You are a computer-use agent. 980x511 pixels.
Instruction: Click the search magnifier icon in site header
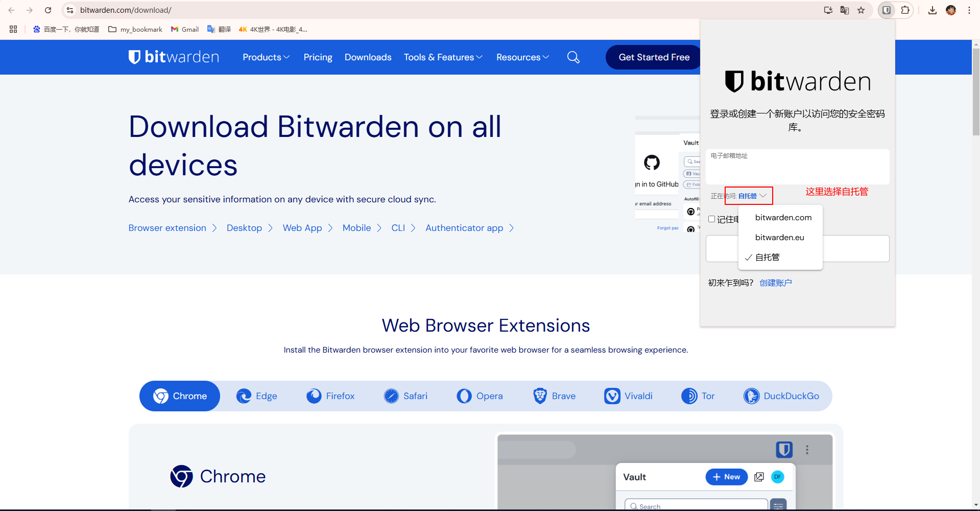click(573, 57)
